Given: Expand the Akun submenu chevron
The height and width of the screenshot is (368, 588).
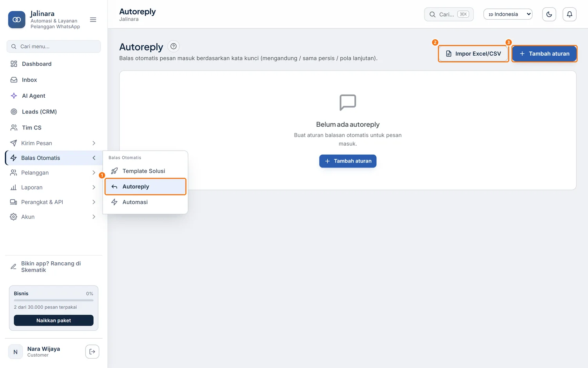Looking at the screenshot, I should click(x=94, y=217).
